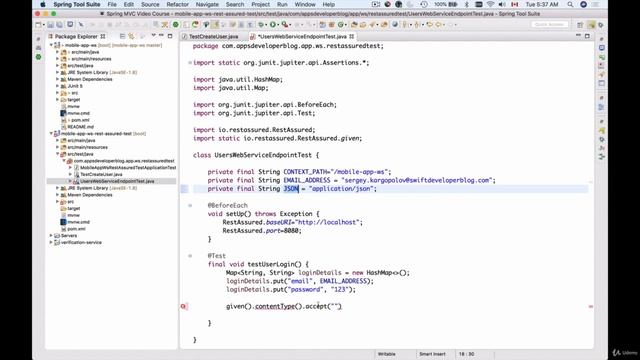Expand the Servers node
The height and width of the screenshot is (360, 640).
[51, 236]
